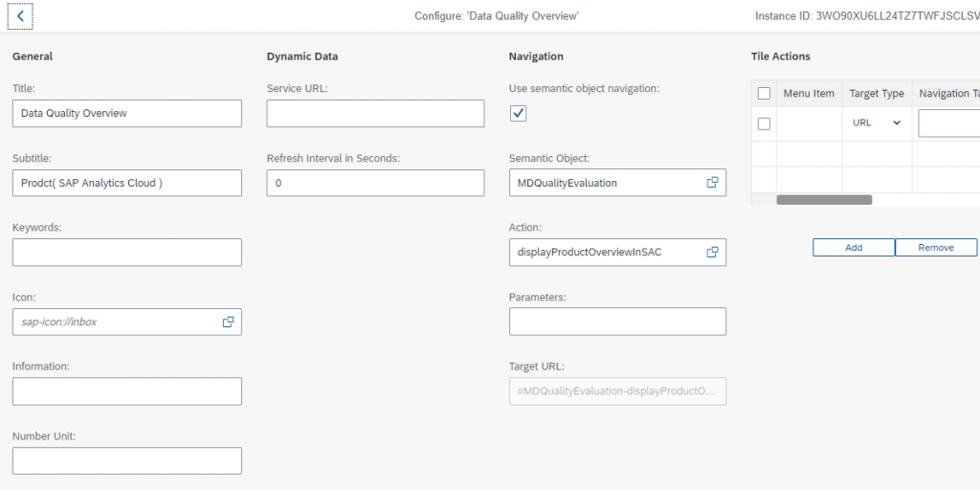Sort by Menu Item column header
This screenshot has width=980, height=490.
coord(809,93)
